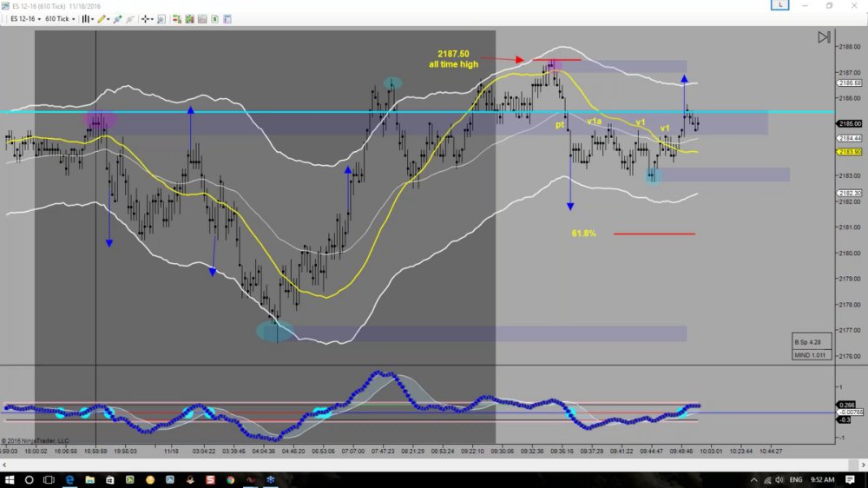The height and width of the screenshot is (488, 868).
Task: Click the horizontal scrollbar left arrow
Action: (4, 465)
